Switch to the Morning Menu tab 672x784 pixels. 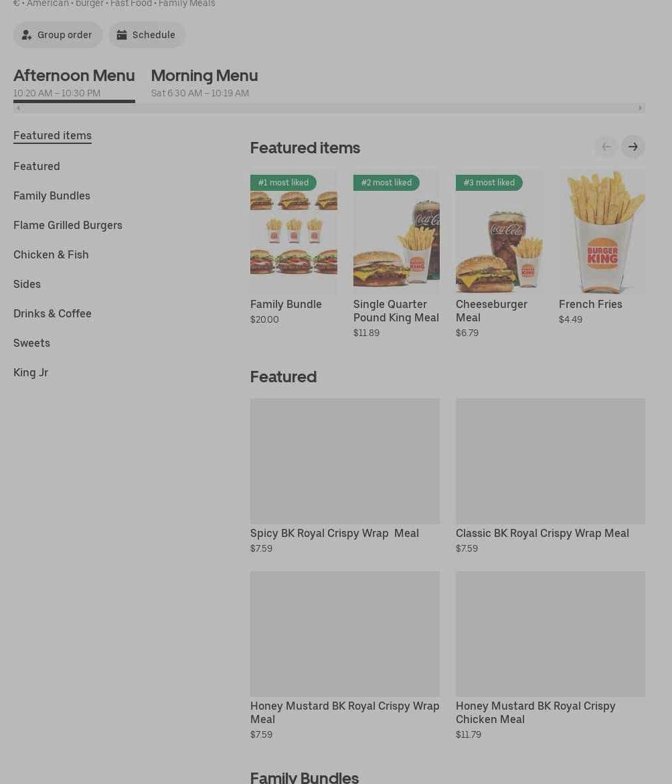[x=204, y=82]
